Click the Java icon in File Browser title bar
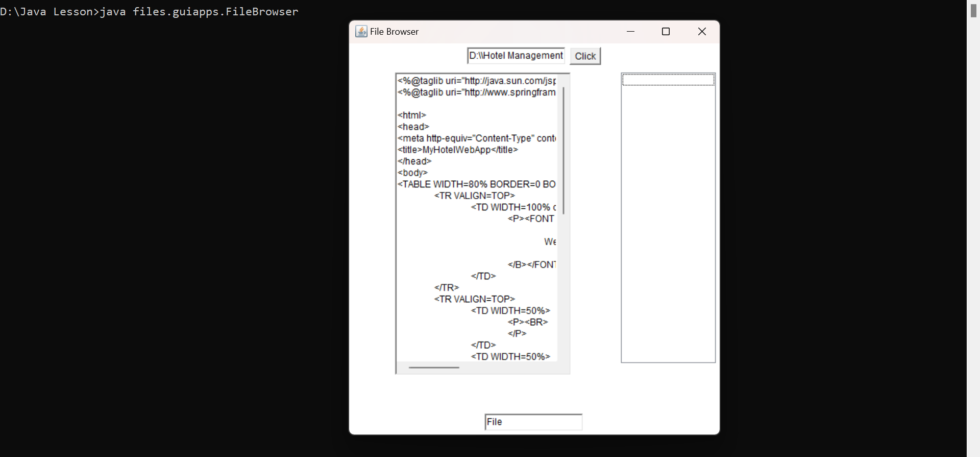980x457 pixels. tap(361, 32)
